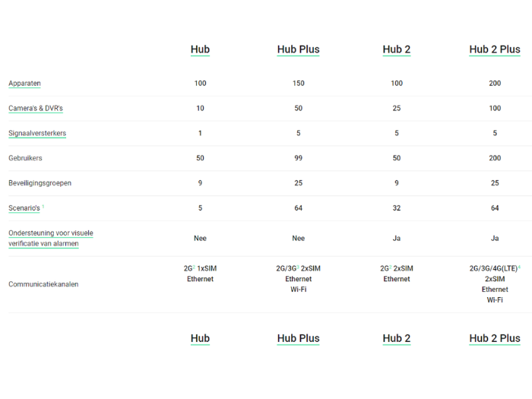Click the Hub link below the table
Image resolution: width=532 pixels, height=399 pixels.
200,338
